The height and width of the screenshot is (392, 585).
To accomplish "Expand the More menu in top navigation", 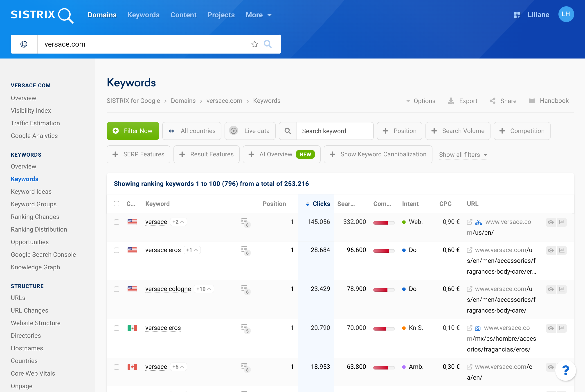I will 258,15.
